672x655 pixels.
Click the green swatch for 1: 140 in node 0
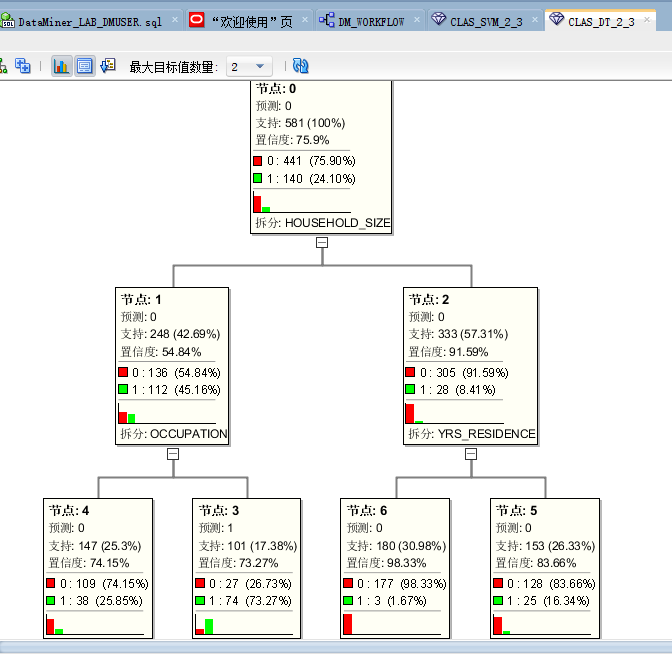[258, 178]
